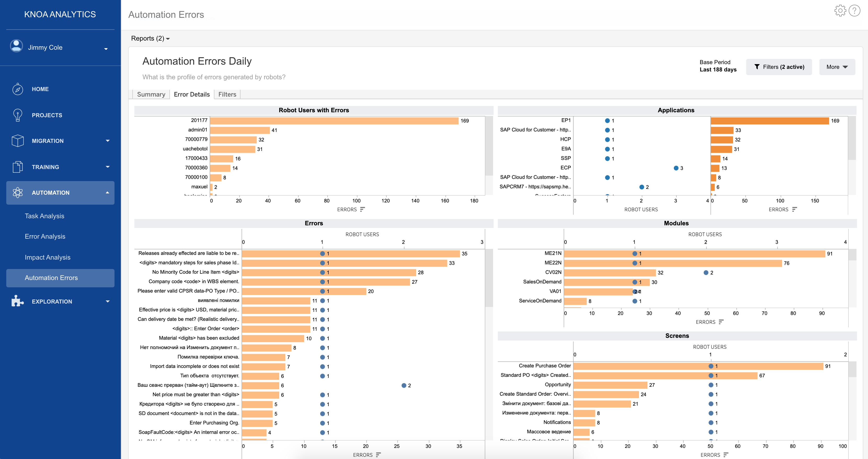Go to Error Analysis page
This screenshot has width=868, height=459.
click(x=45, y=236)
